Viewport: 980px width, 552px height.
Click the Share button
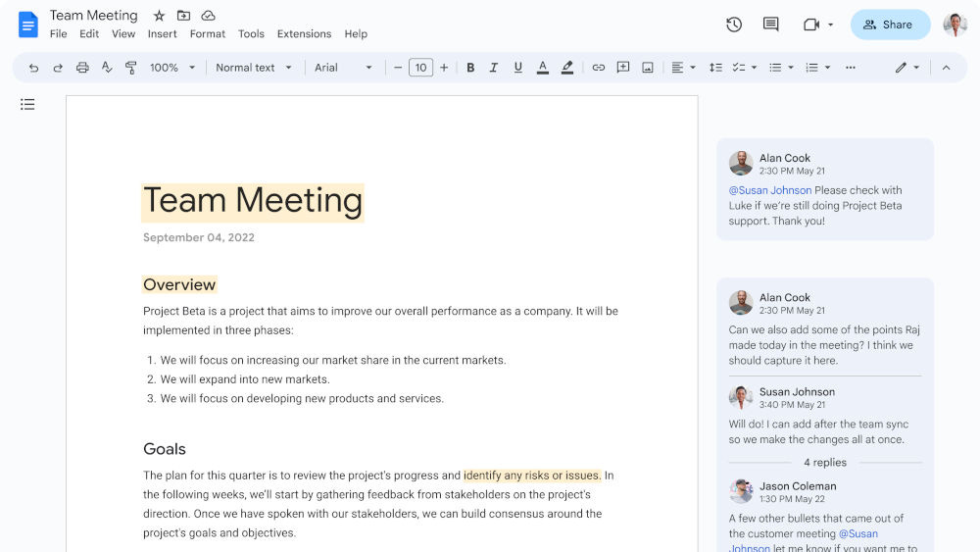pos(889,25)
